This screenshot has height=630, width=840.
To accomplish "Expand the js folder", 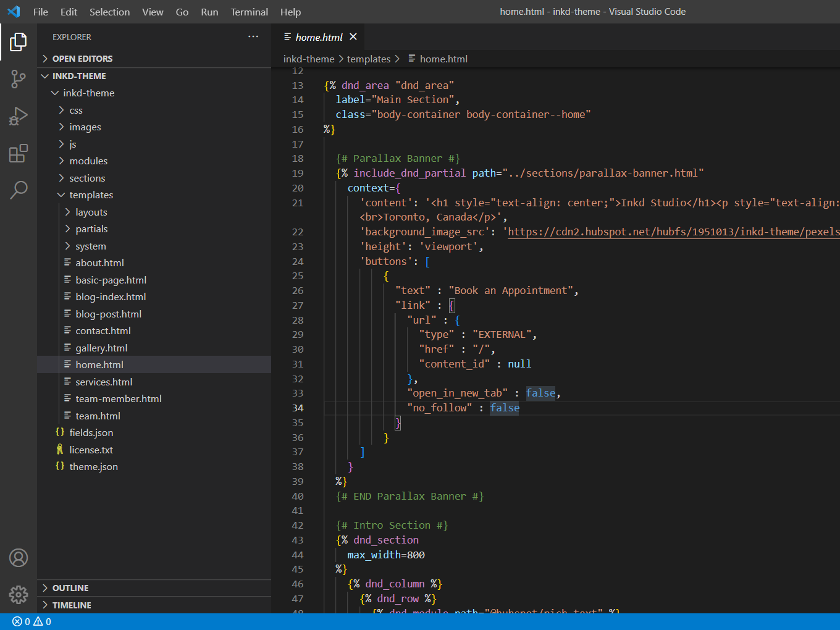I will point(154,144).
